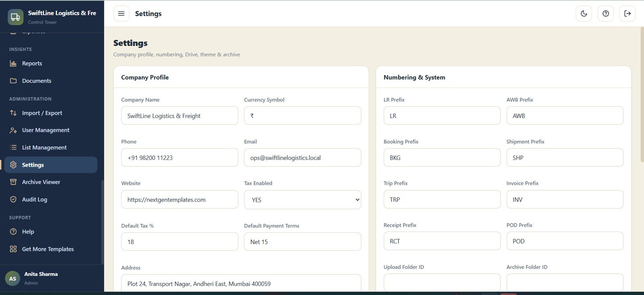Screen dimensions: 644x295
Task: Click the Archive Viewer box icon
Action: click(13, 182)
